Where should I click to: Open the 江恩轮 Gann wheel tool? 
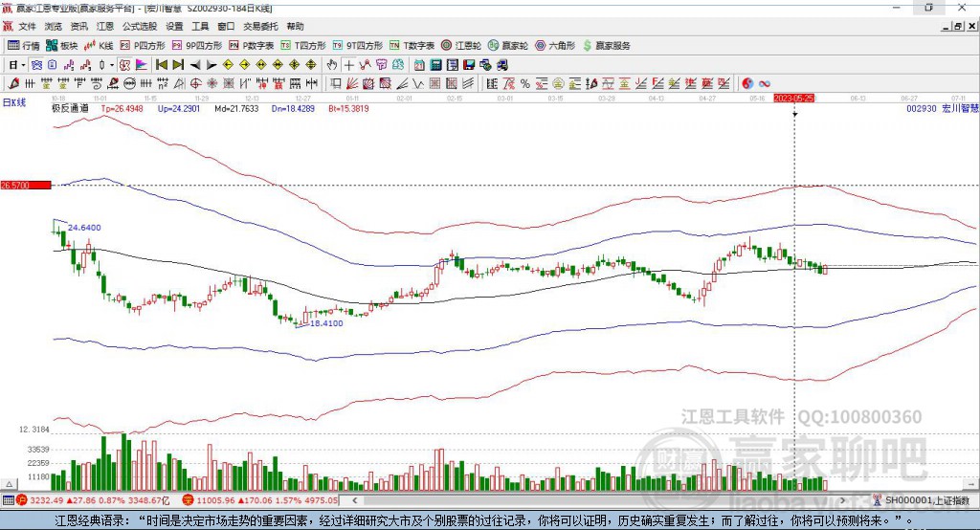tap(460, 46)
